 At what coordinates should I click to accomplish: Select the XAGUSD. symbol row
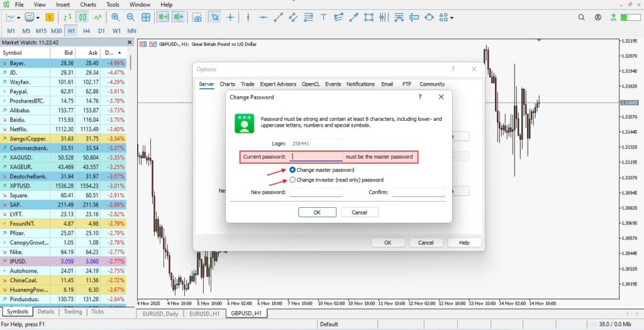(x=64, y=157)
